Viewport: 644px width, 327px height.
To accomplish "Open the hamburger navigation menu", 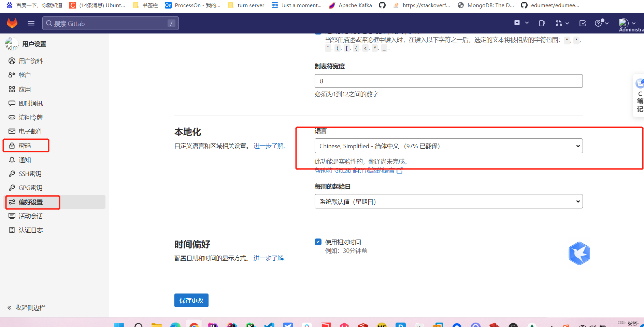I will coord(31,23).
